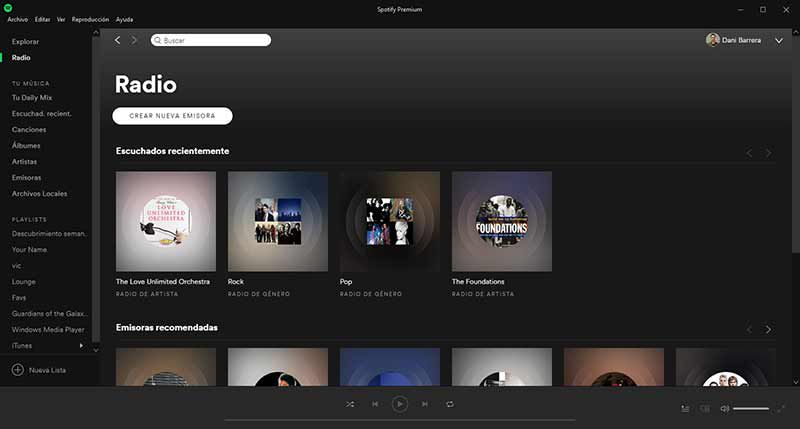The width and height of the screenshot is (800, 429).
Task: Go to Explorar in sidebar
Action: 26,42
